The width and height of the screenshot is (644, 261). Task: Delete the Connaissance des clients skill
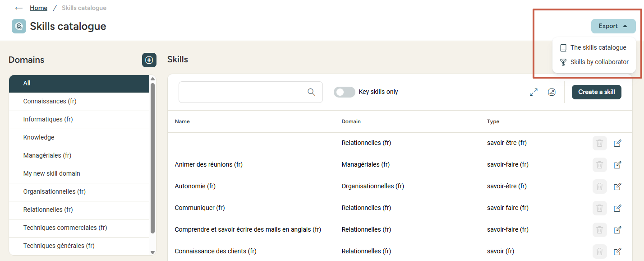[x=599, y=252]
